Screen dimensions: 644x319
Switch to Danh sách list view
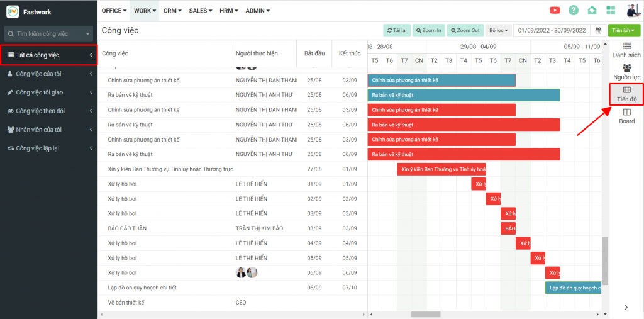626,50
